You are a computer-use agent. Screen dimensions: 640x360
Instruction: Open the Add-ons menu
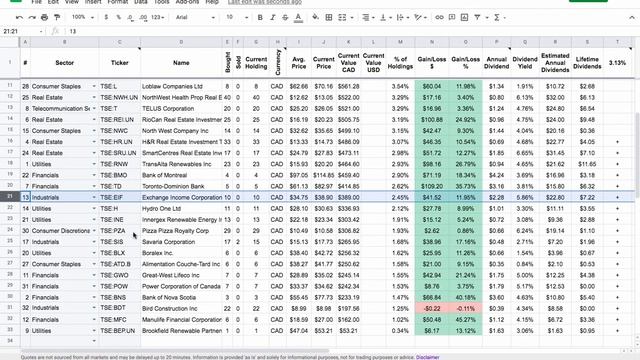[x=187, y=2]
